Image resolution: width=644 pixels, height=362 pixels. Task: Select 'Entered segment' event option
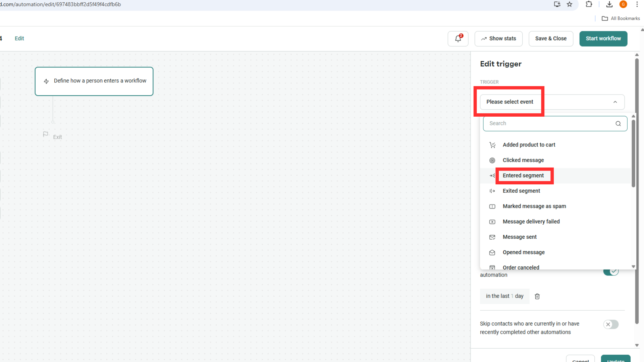[523, 176]
